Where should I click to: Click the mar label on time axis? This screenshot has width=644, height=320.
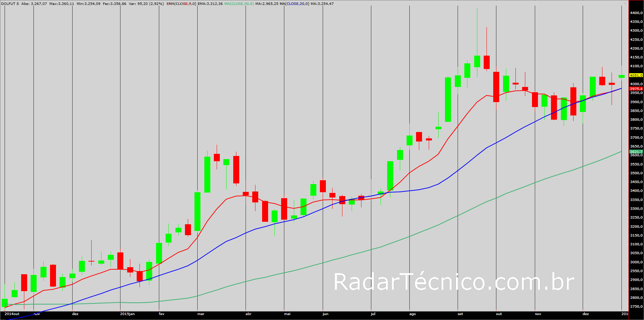click(201, 314)
